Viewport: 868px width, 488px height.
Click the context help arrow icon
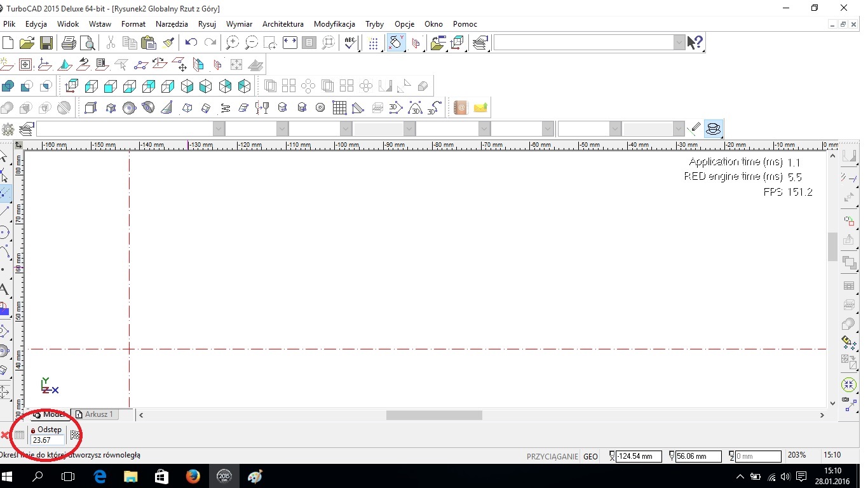click(695, 43)
